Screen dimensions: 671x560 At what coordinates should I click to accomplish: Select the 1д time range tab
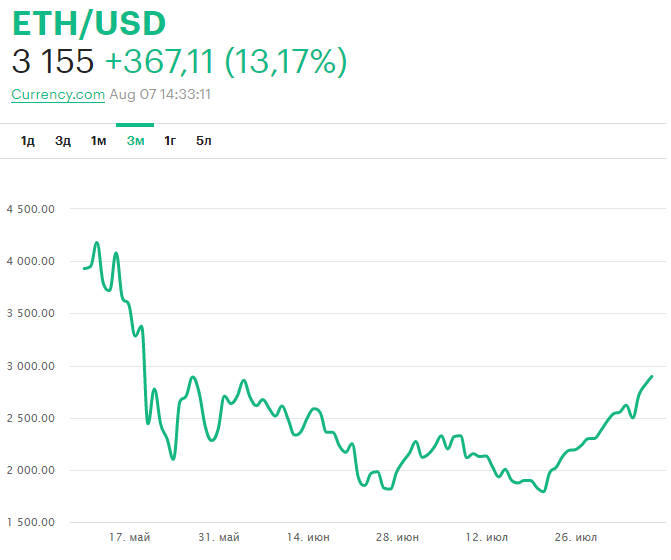28,141
